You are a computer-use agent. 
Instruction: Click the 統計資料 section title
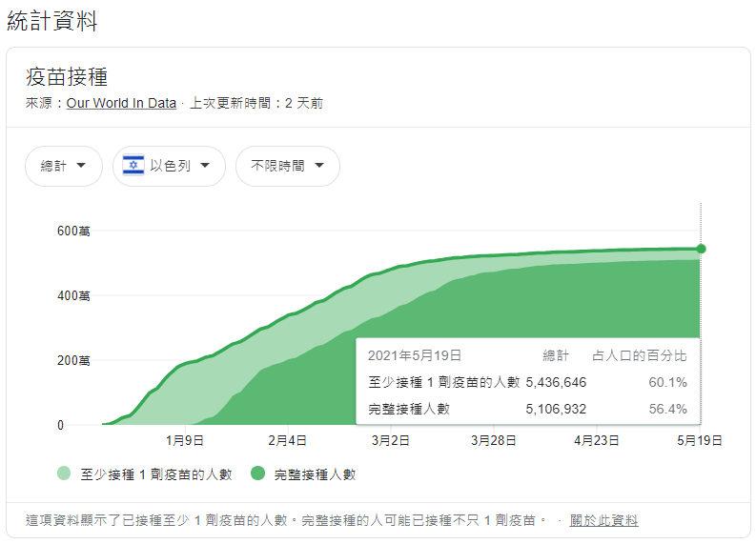52,21
